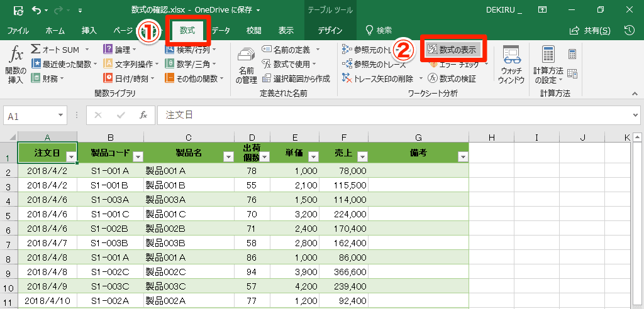Image resolution: width=644 pixels, height=309 pixels.
Task: Click the Calculate Sheet icon
Action: [x=572, y=73]
